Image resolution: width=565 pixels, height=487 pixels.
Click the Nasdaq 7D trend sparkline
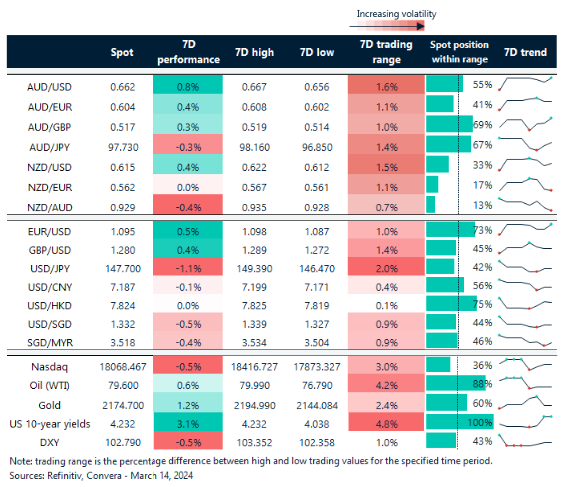(525, 364)
